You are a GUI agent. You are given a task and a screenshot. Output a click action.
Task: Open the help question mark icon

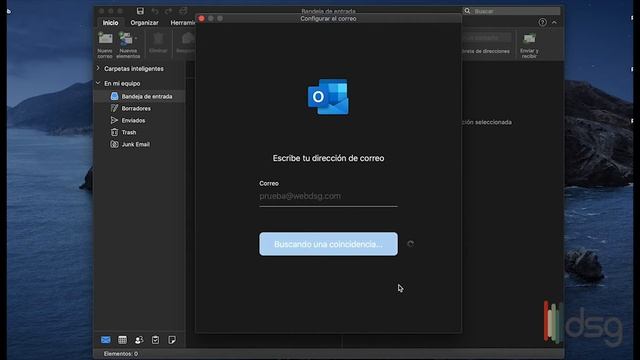(x=542, y=22)
